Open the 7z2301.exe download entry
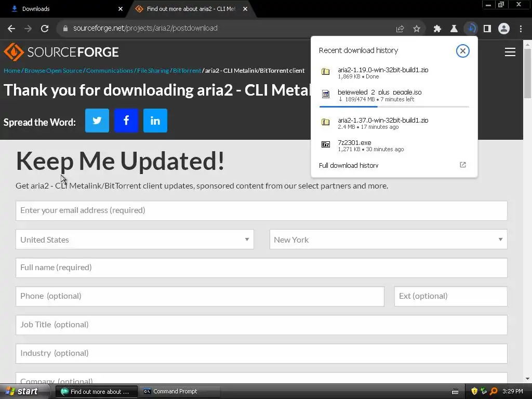The width and height of the screenshot is (532, 399). pyautogui.click(x=394, y=145)
